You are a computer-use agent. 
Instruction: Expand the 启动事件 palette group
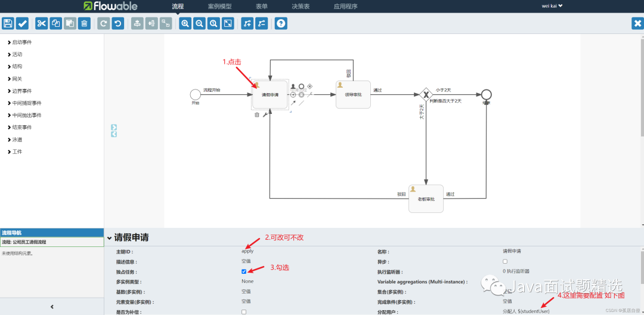pyautogui.click(x=22, y=42)
